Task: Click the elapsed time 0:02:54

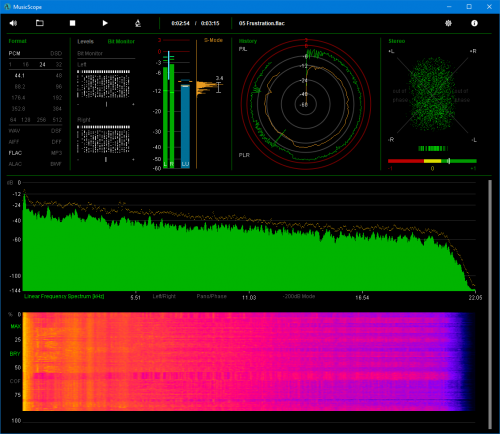Action: pyautogui.click(x=180, y=23)
